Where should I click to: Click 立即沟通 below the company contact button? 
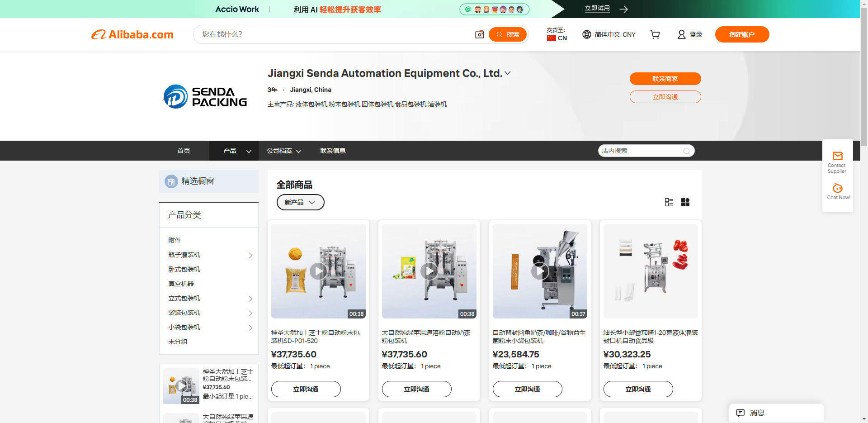point(665,97)
